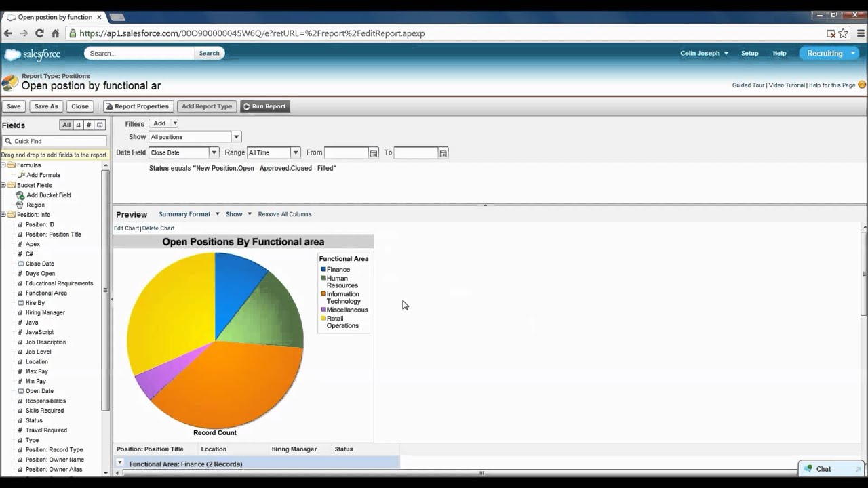The width and height of the screenshot is (868, 488).
Task: Select the Functional Area field
Action: click(x=46, y=293)
